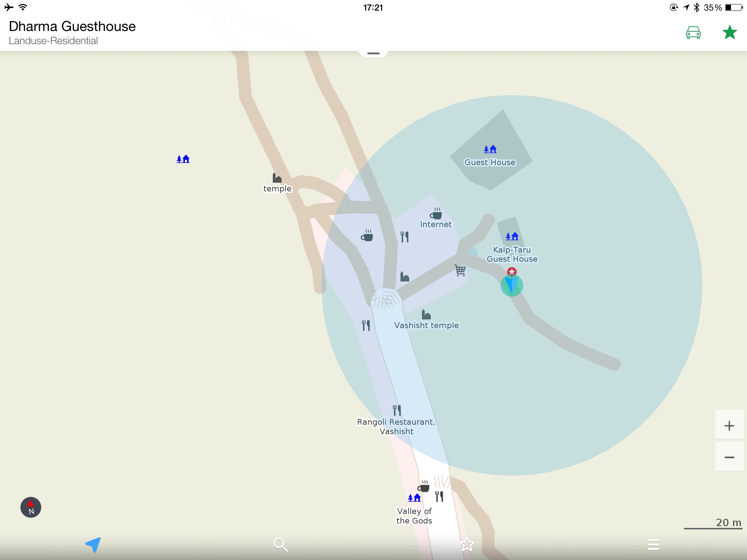
Task: Select the Internet cafe cup icon
Action: click(436, 214)
